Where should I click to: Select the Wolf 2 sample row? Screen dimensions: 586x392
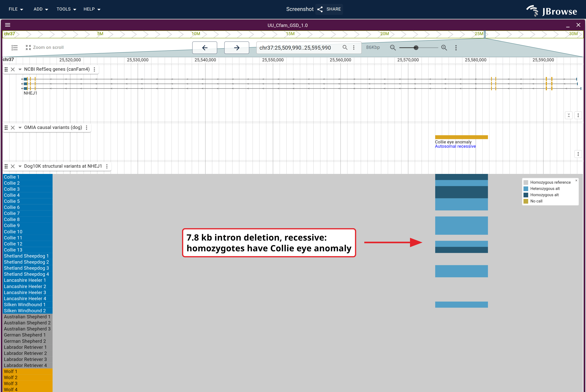click(x=28, y=378)
